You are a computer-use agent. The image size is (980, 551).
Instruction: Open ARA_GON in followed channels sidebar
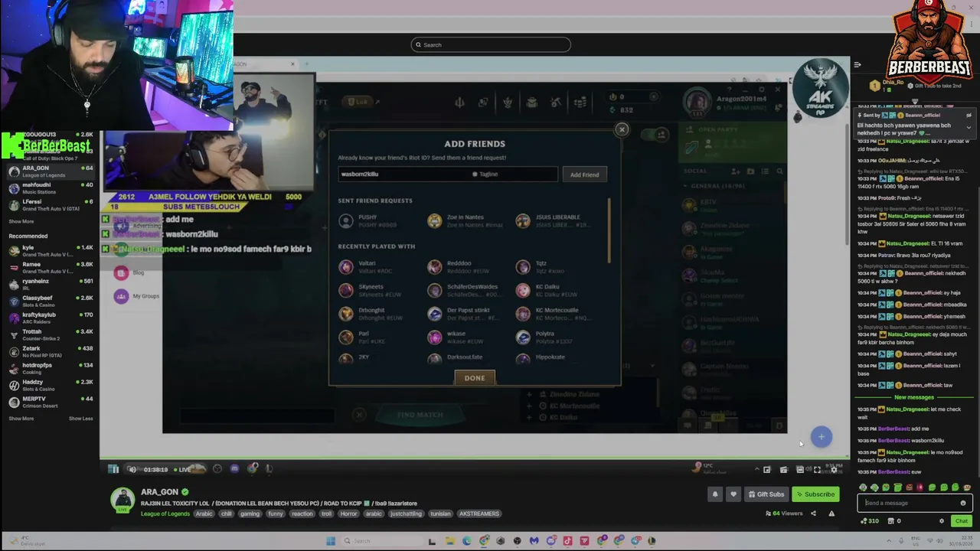click(50, 171)
